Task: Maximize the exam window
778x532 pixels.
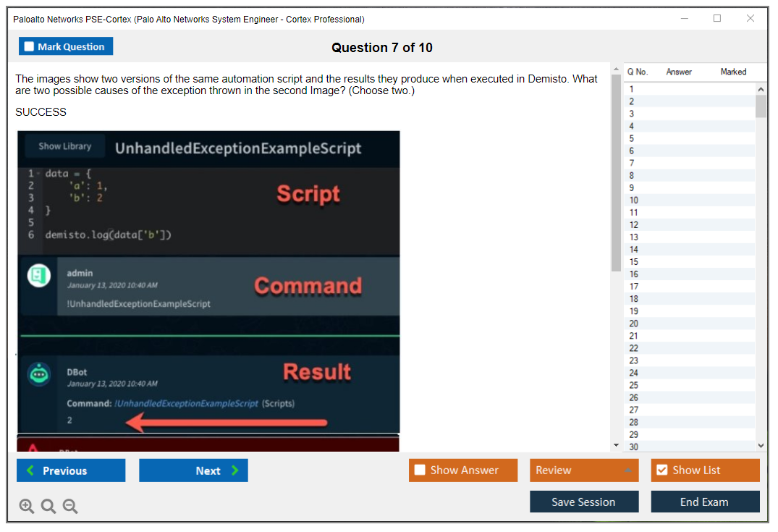Action: tap(717, 19)
